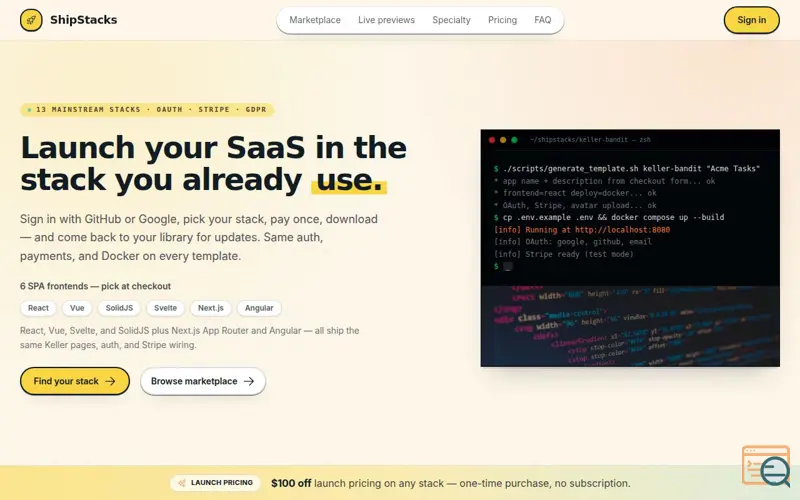
Task: Click the browser-search widget icon at bottom right
Action: pyautogui.click(x=766, y=466)
